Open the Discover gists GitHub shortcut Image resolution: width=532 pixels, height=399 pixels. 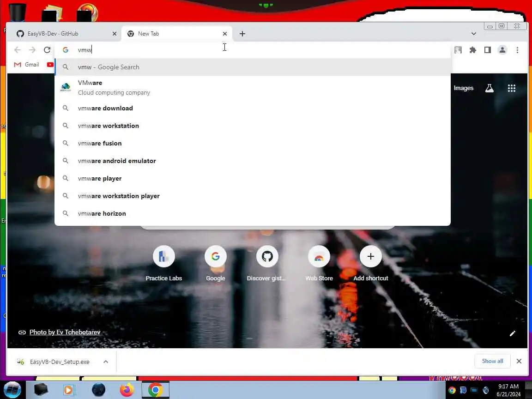pyautogui.click(x=267, y=264)
